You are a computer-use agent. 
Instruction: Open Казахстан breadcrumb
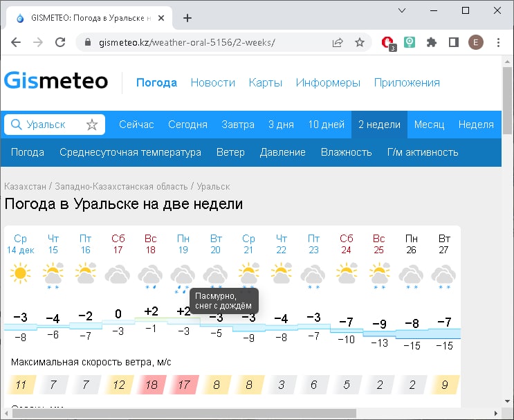coord(25,187)
